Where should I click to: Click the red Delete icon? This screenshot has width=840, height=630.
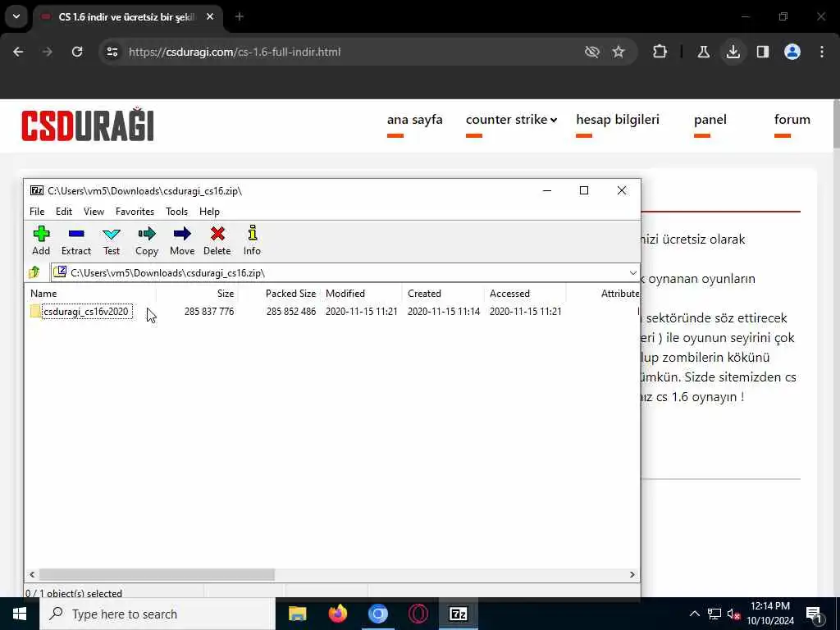(217, 234)
